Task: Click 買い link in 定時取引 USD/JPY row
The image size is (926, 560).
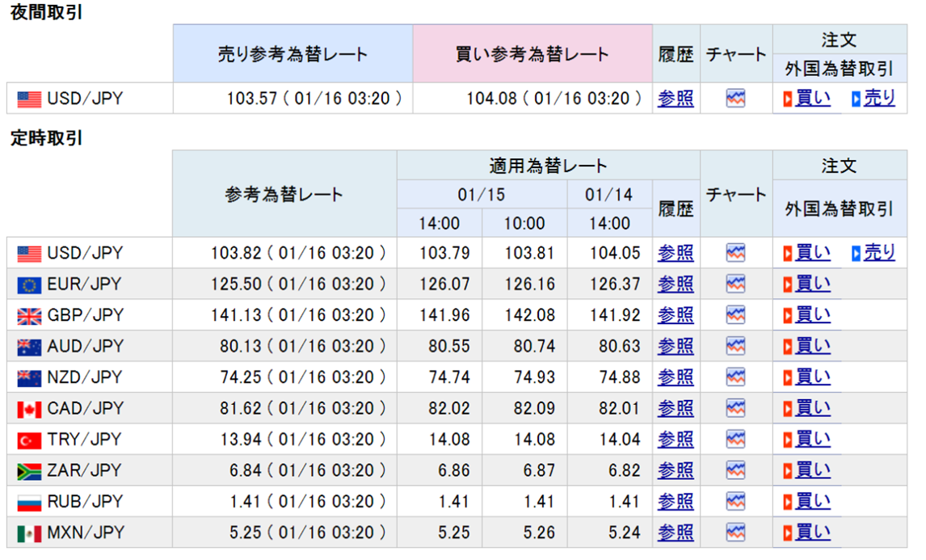Action: 813,254
